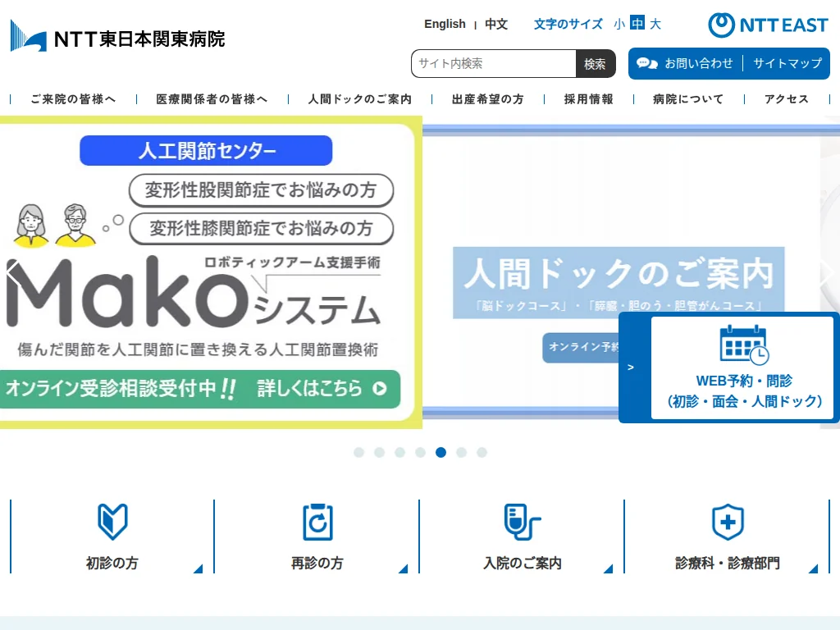This screenshot has height=630, width=840.
Task: Click the 入院のご案内 IV drip icon
Action: [522, 521]
